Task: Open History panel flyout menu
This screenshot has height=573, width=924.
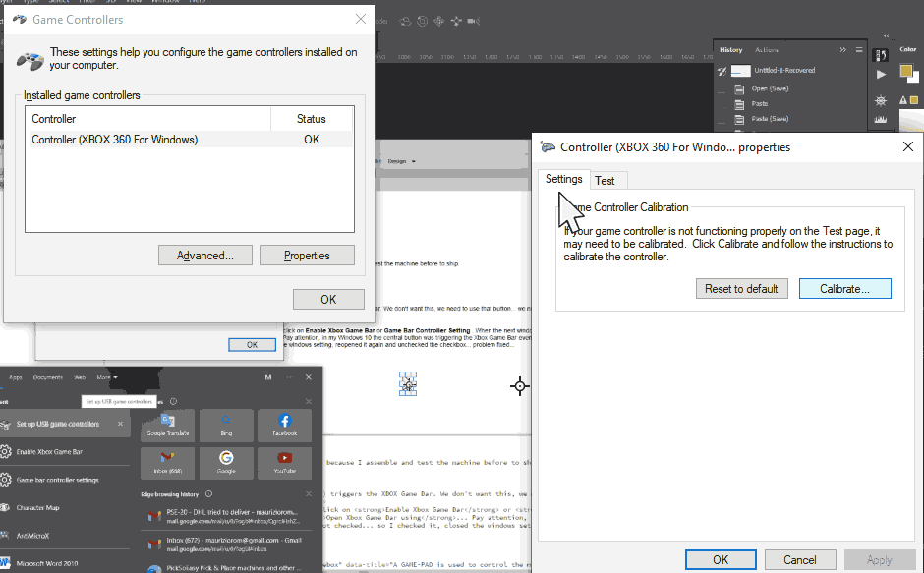Action: tap(860, 49)
